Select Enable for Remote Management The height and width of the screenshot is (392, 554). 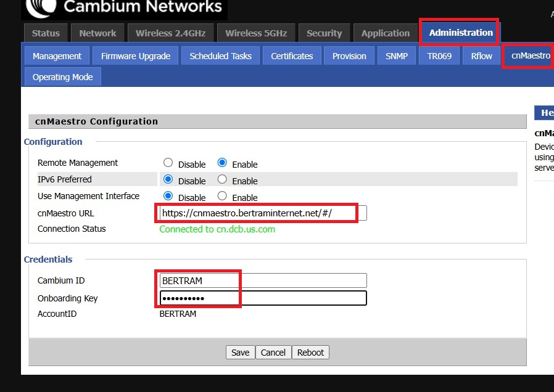point(222,163)
